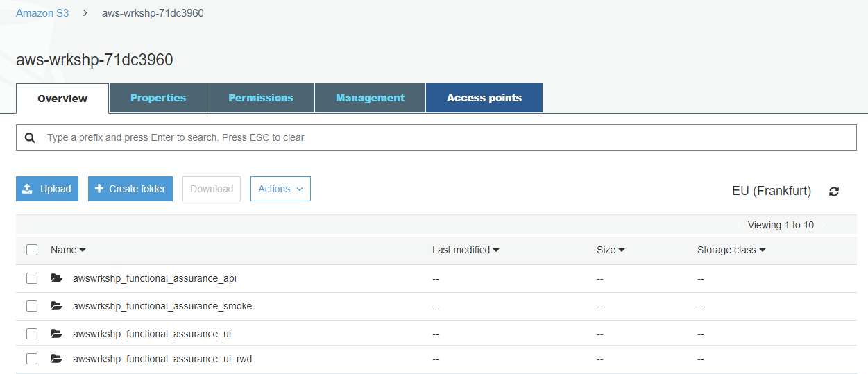Click the magnifying glass search icon
Screen dimensions: 868x374
coord(30,137)
